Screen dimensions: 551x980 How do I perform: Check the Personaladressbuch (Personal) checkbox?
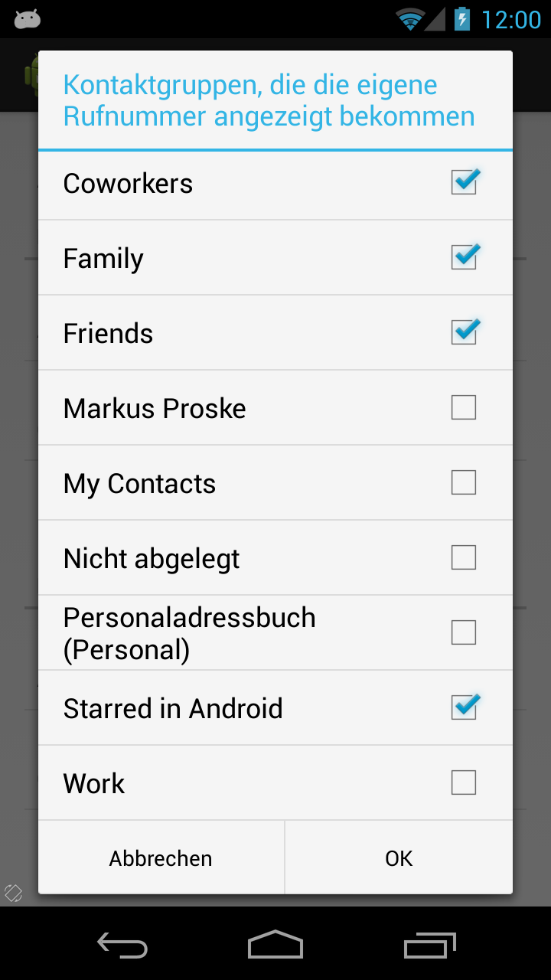464,632
